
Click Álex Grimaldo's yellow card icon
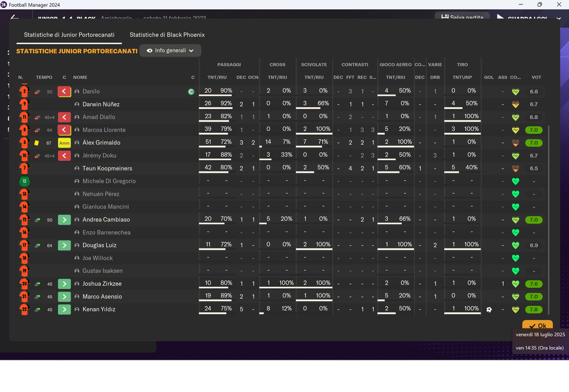point(37,143)
